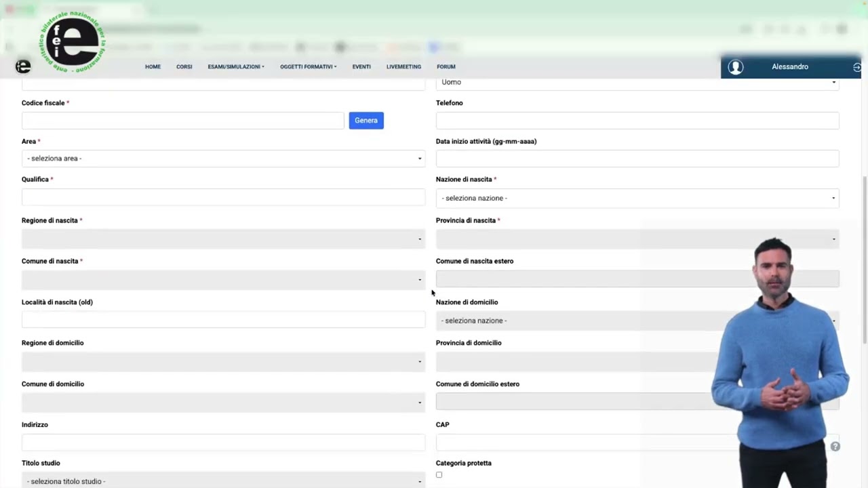Viewport: 868px width, 488px height.
Task: Click the user avatar icon next to Alessandro
Action: pyautogui.click(x=736, y=67)
